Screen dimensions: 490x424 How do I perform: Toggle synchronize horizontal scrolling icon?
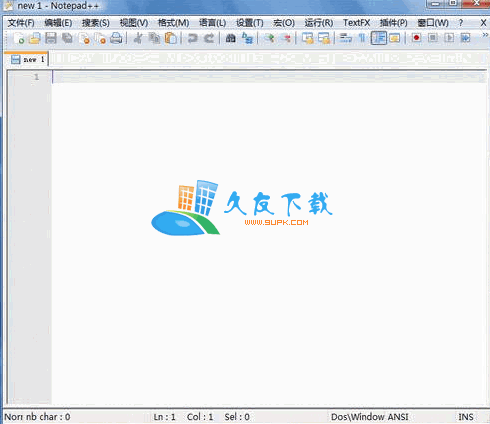324,38
